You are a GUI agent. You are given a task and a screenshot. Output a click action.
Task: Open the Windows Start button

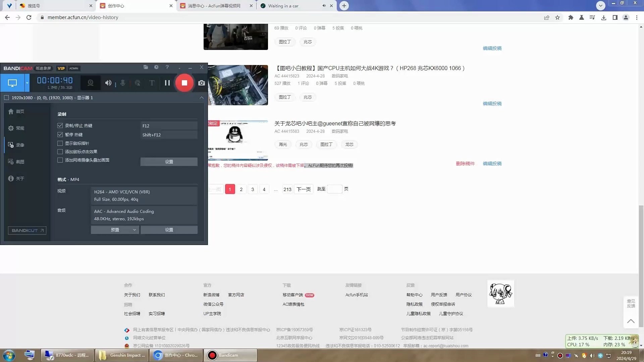[x=9, y=355]
